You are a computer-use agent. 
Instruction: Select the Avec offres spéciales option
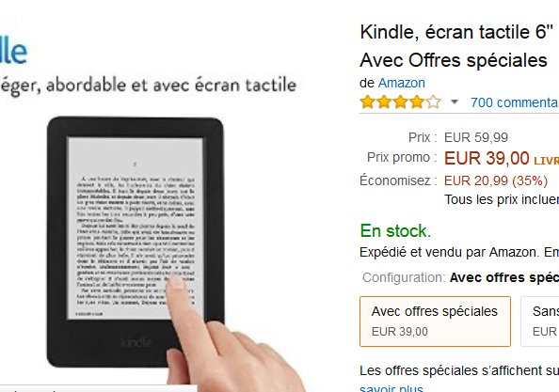(436, 321)
